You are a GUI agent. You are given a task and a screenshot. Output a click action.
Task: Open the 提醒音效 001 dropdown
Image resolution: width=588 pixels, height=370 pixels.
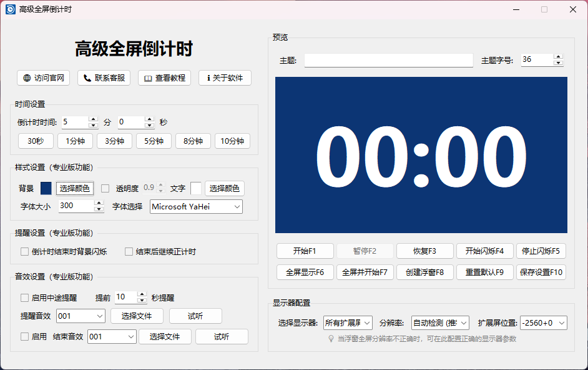coord(81,317)
